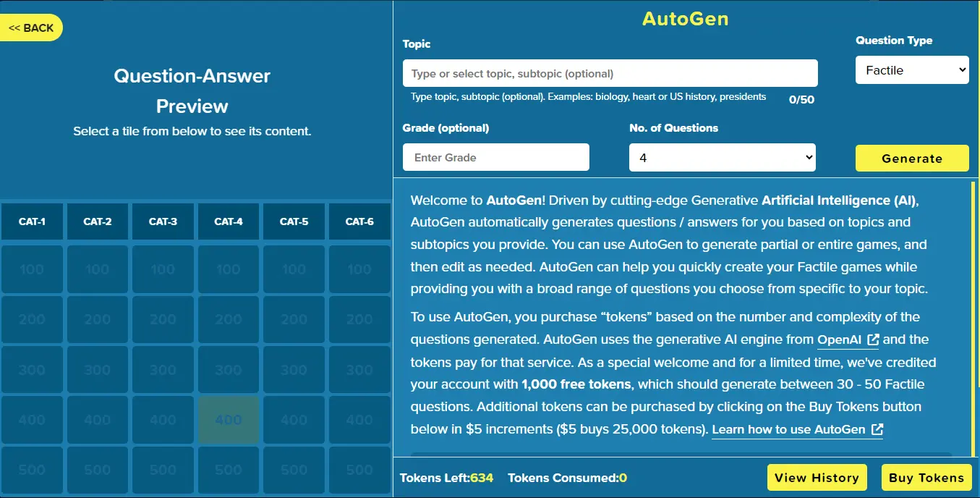Open the 300 tile under CAT-3
Viewport: 980px width, 498px height.
(163, 370)
